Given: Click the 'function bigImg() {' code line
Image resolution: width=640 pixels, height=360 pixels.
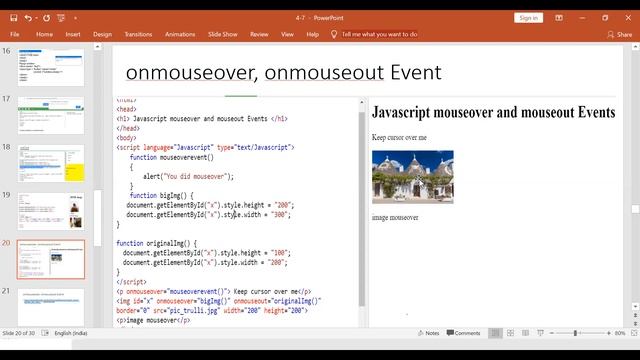Looking at the screenshot, I should [162, 196].
